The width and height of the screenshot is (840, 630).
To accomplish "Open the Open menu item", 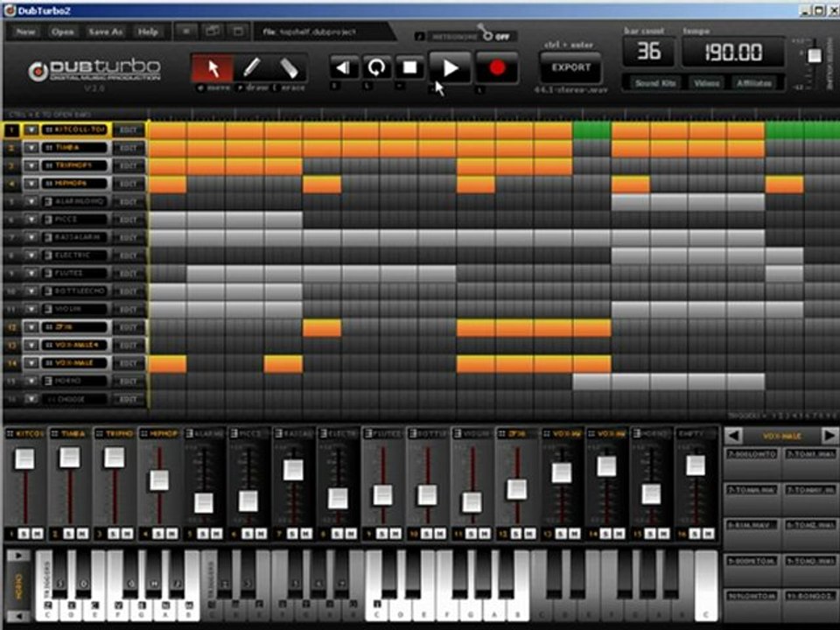I will [x=63, y=32].
